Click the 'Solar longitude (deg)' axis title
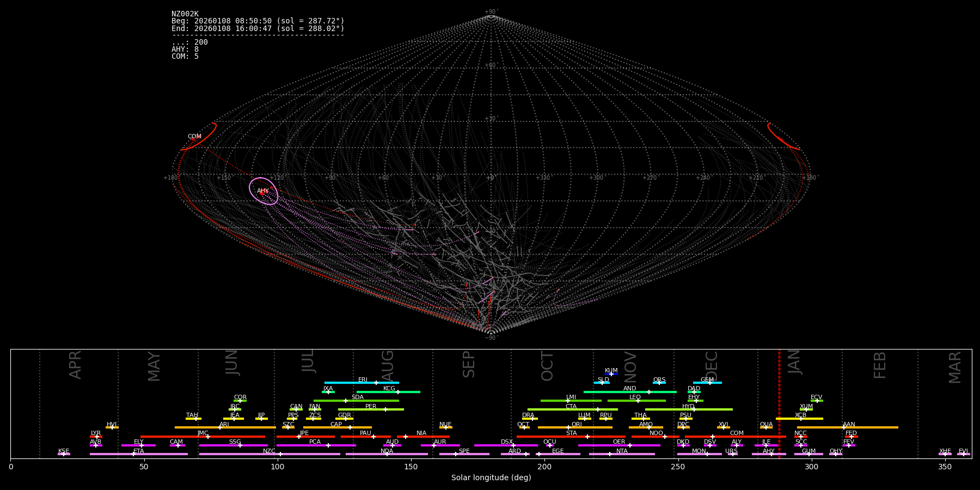 click(x=491, y=478)
